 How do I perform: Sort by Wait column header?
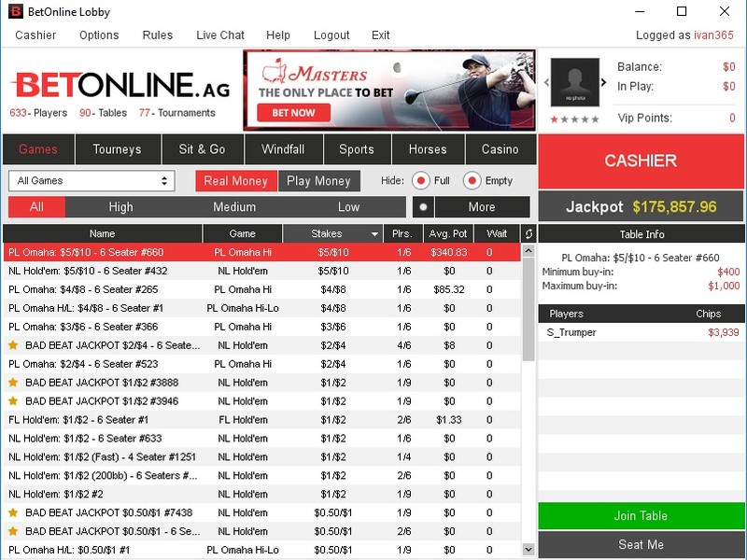[497, 234]
